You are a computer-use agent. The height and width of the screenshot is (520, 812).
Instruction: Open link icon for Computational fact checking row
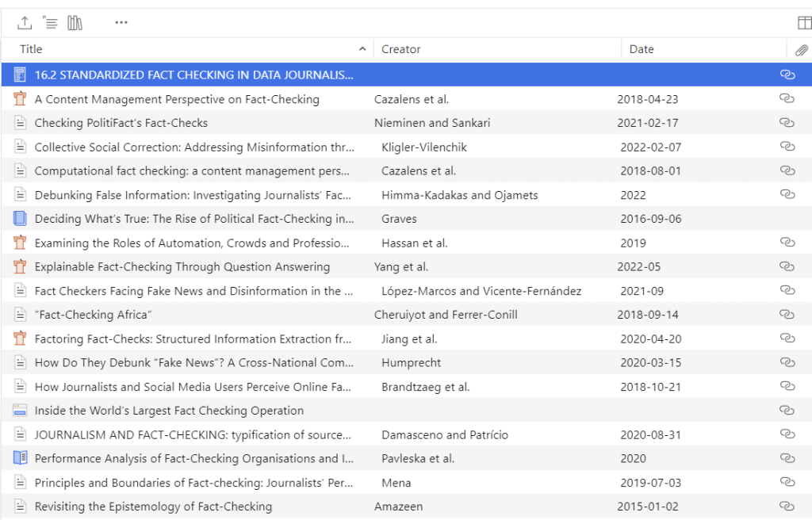tap(787, 170)
